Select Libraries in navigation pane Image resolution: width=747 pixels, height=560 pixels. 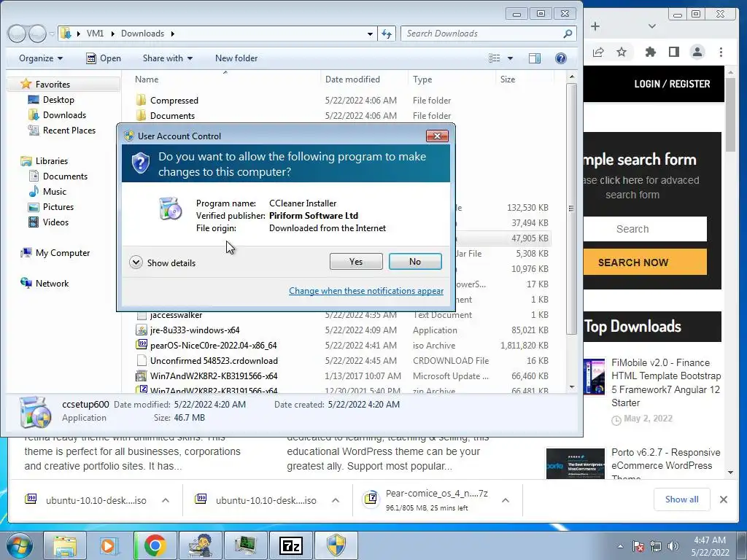[x=52, y=161]
